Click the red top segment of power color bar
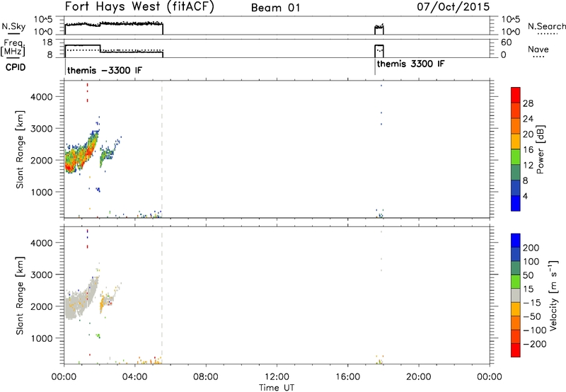The image size is (566, 392). 516,95
